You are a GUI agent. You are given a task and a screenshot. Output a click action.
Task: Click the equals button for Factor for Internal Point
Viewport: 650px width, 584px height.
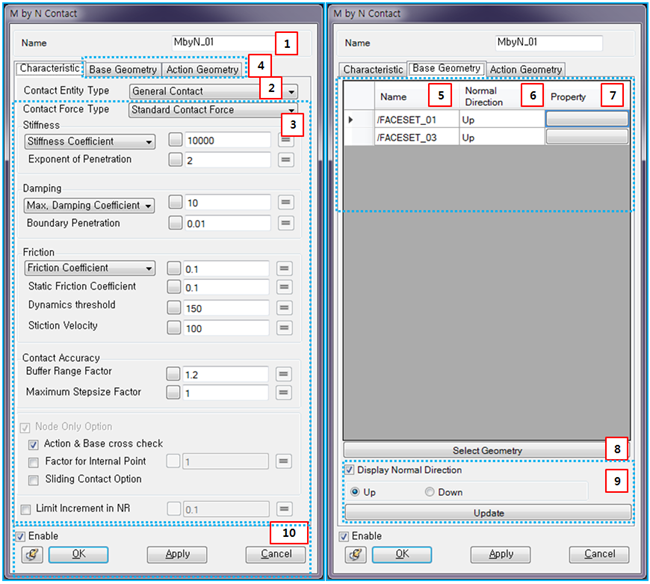click(284, 461)
